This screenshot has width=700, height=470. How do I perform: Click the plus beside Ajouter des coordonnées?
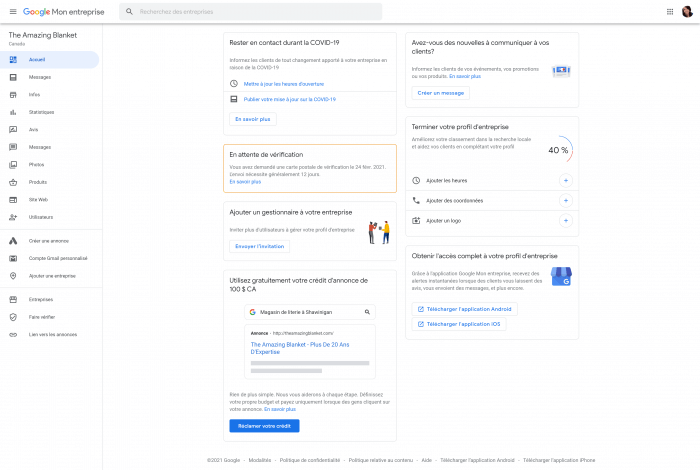pyautogui.click(x=566, y=200)
